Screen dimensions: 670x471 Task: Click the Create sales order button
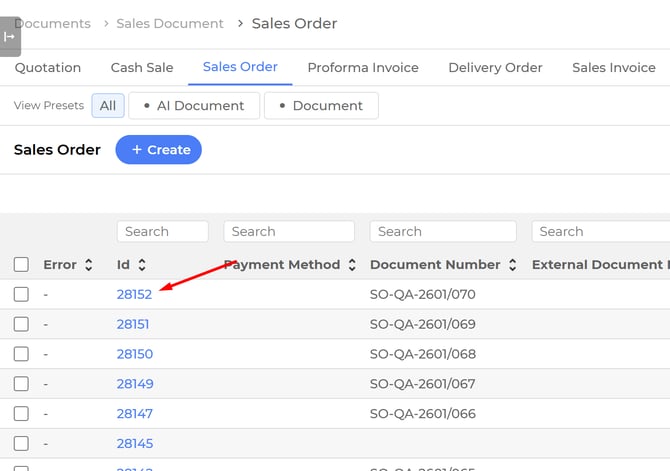(159, 150)
